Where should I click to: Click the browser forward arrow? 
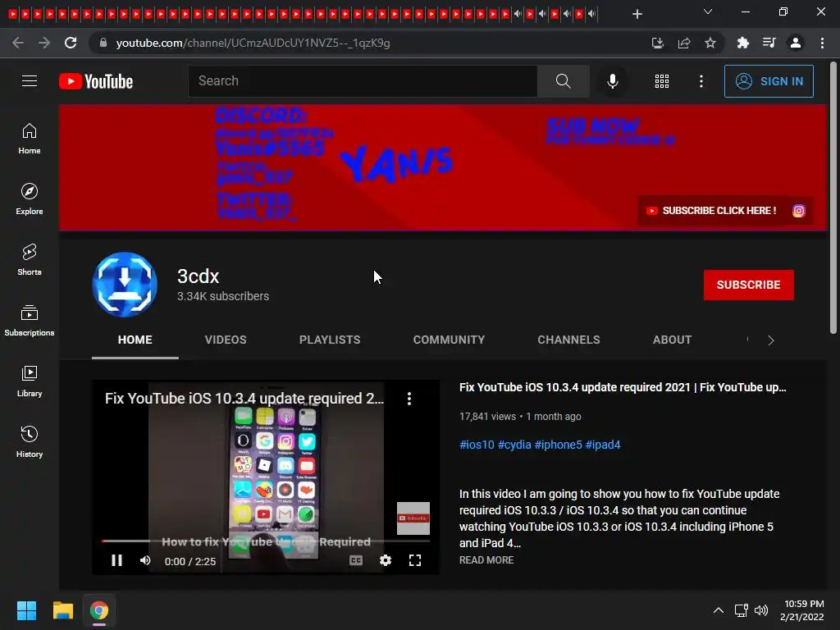44,43
